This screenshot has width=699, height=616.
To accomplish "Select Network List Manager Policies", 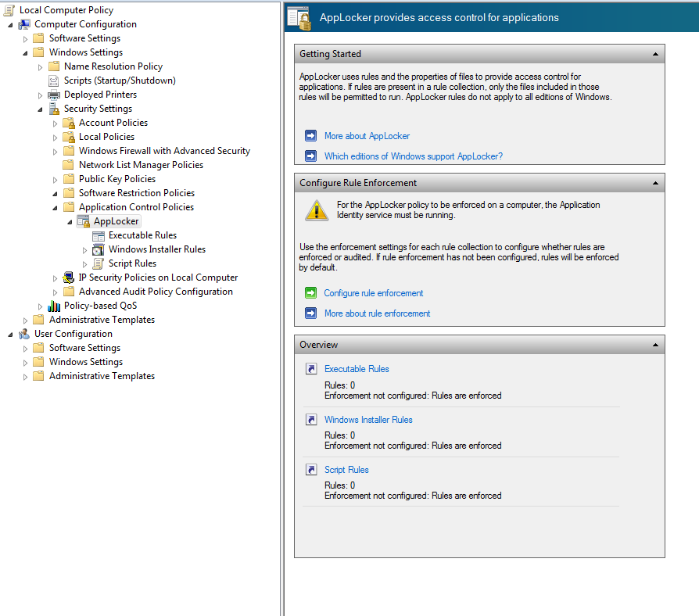I will coord(141,165).
